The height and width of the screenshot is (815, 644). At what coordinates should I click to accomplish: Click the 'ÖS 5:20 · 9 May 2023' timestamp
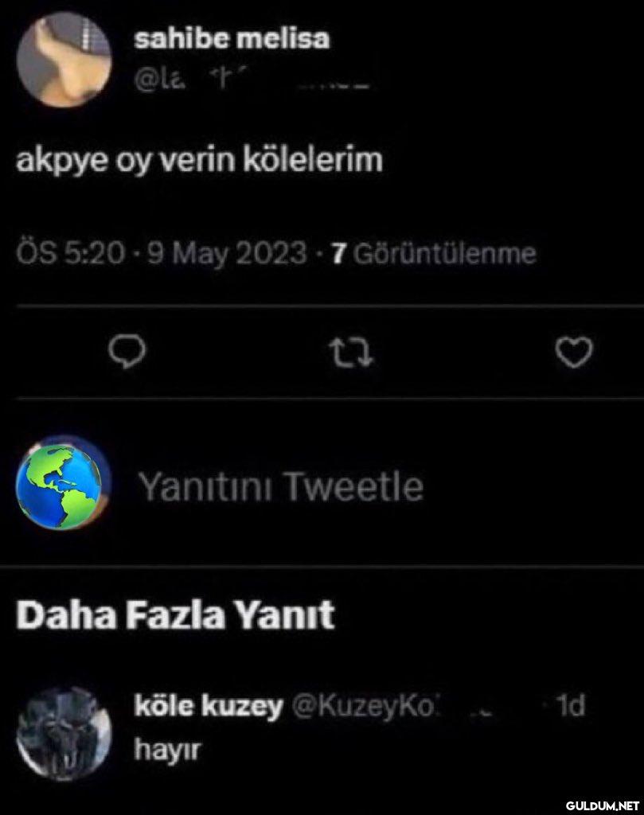162,254
